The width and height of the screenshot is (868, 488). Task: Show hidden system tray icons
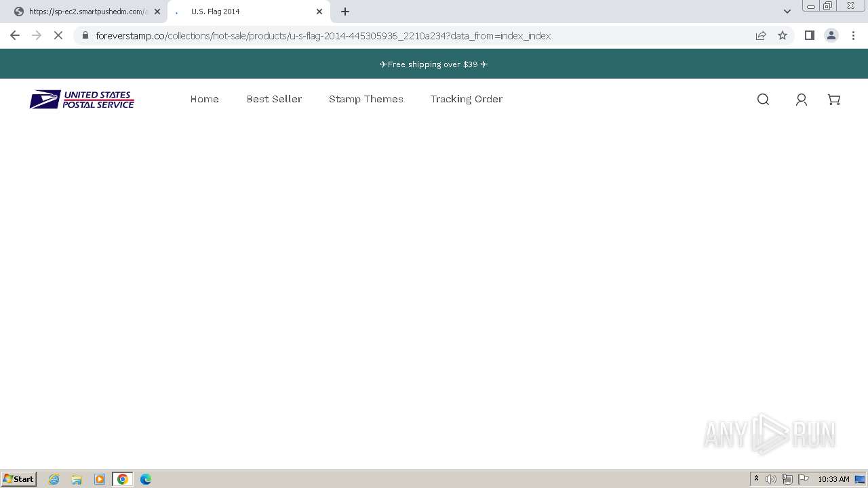pyautogui.click(x=756, y=479)
